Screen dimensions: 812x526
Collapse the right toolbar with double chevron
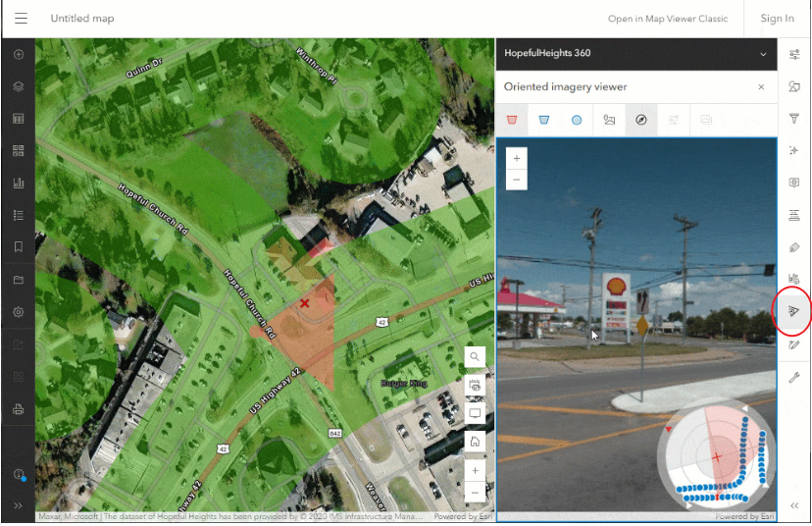click(794, 505)
